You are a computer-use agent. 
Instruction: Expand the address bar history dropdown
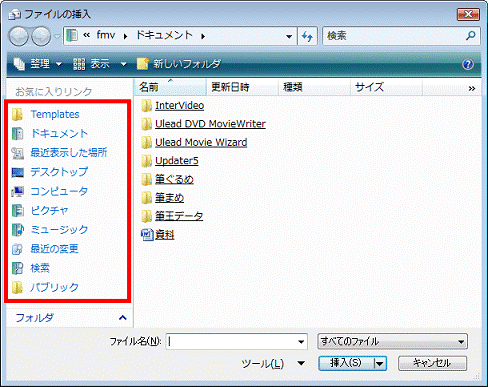289,36
